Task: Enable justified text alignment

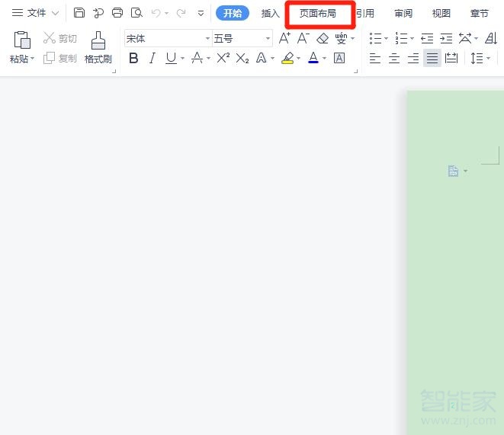Action: (x=432, y=58)
